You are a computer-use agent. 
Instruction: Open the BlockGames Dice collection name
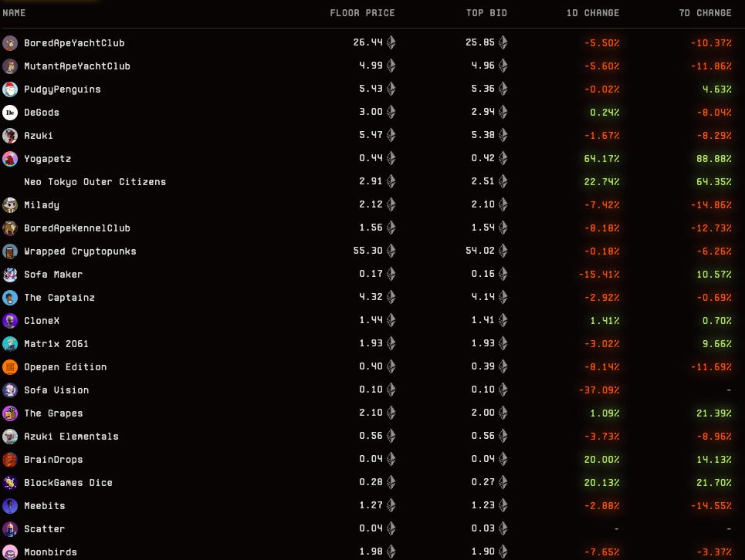(69, 483)
